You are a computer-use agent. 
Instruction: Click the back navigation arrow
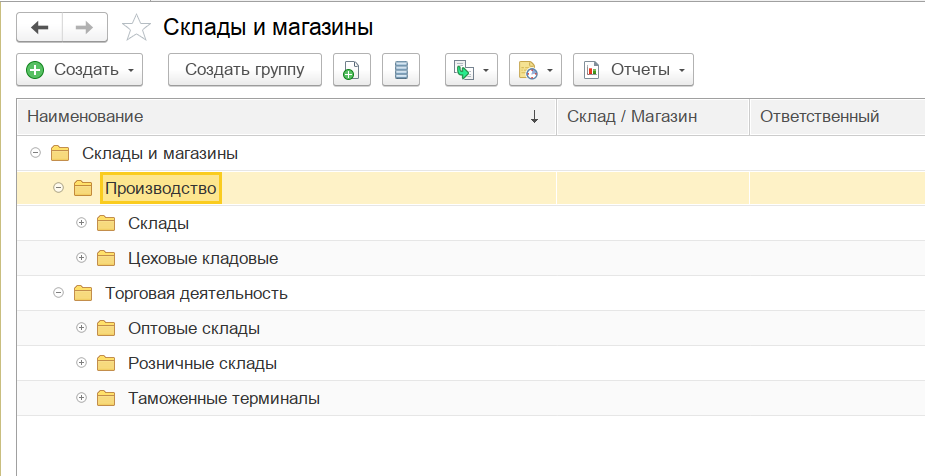[40, 27]
